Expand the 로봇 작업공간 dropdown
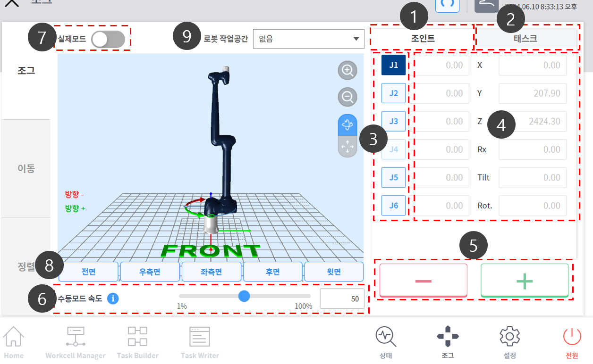Image resolution: width=593 pixels, height=364 pixels. [x=309, y=39]
